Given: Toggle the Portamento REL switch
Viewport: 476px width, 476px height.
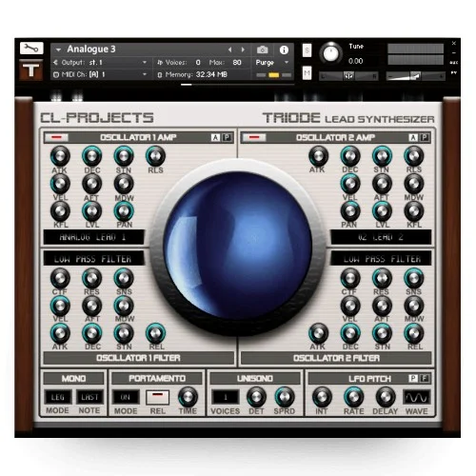Looking at the screenshot, I should [x=157, y=397].
